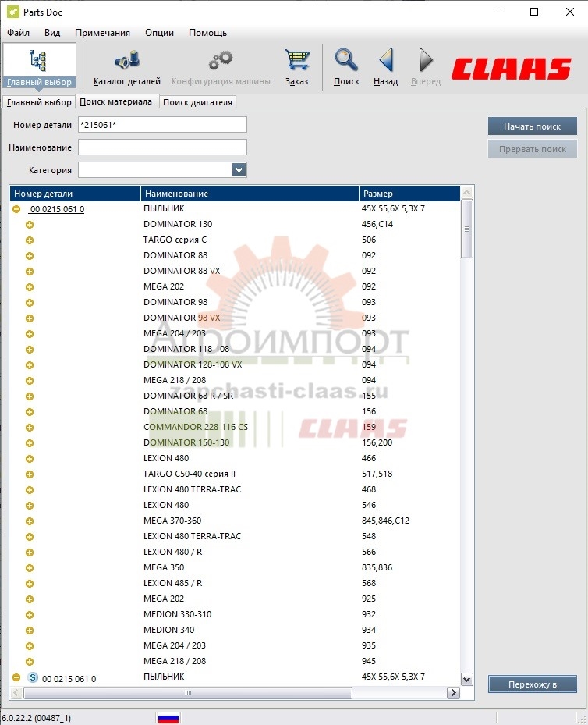Switch to the Главный выбор tab

[39, 102]
